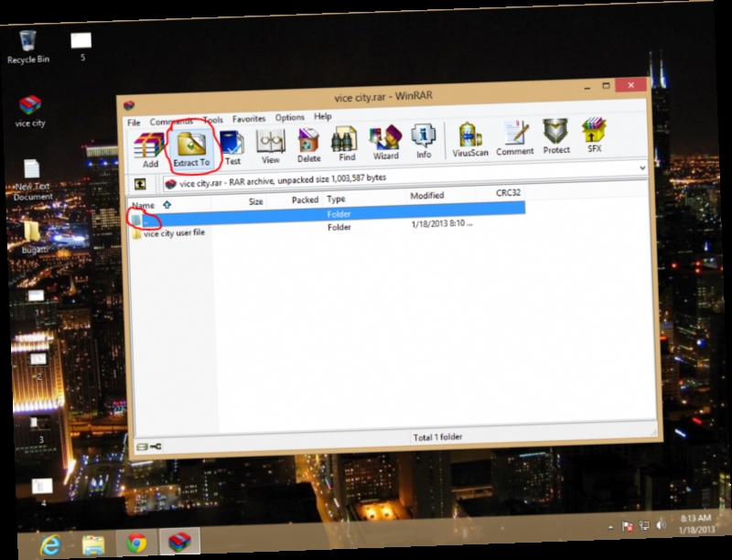Screen dimensions: 732x560
Task: Open the View tool
Action: pyautogui.click(x=270, y=147)
